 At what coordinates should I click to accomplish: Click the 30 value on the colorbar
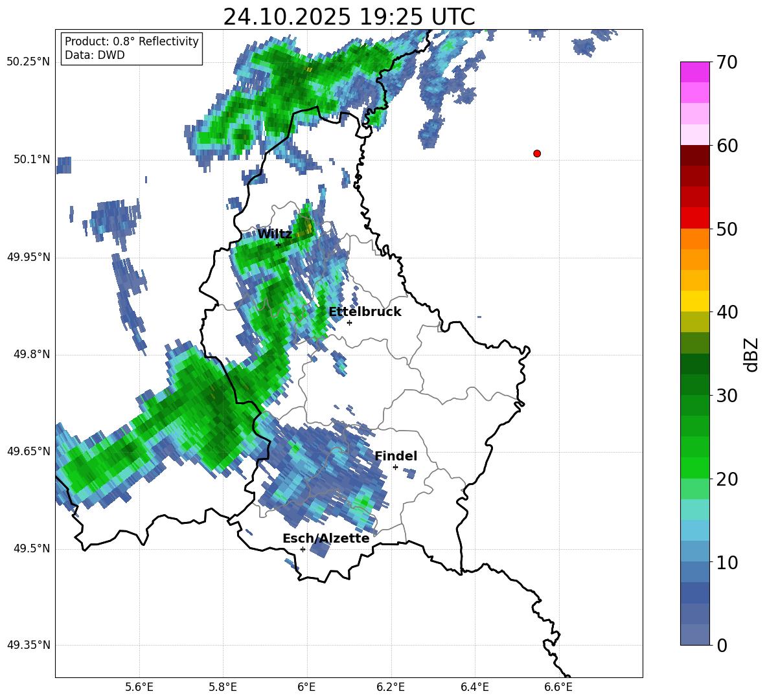point(727,396)
